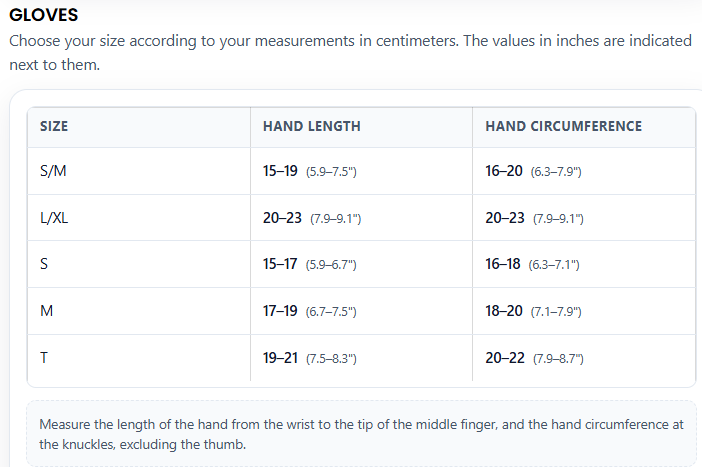Click the GLOVES heading
The width and height of the screenshot is (702, 467).
pyautogui.click(x=43, y=15)
